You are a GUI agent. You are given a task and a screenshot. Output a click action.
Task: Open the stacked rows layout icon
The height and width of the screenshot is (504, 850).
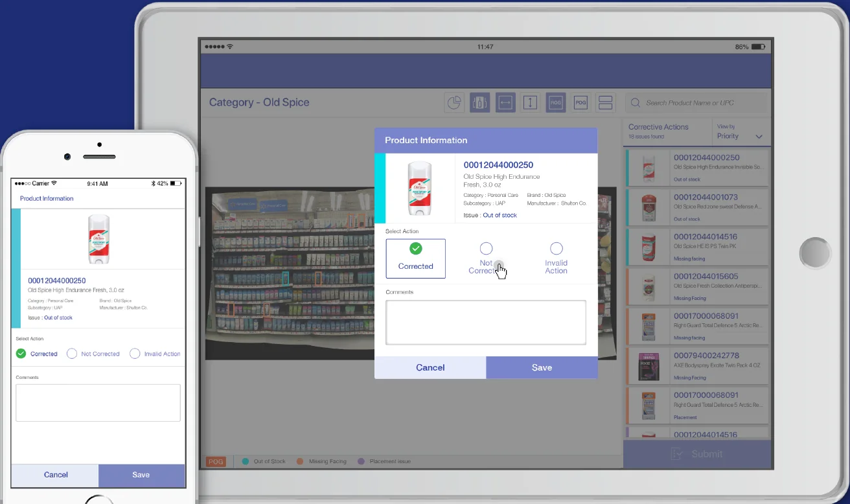pos(605,102)
